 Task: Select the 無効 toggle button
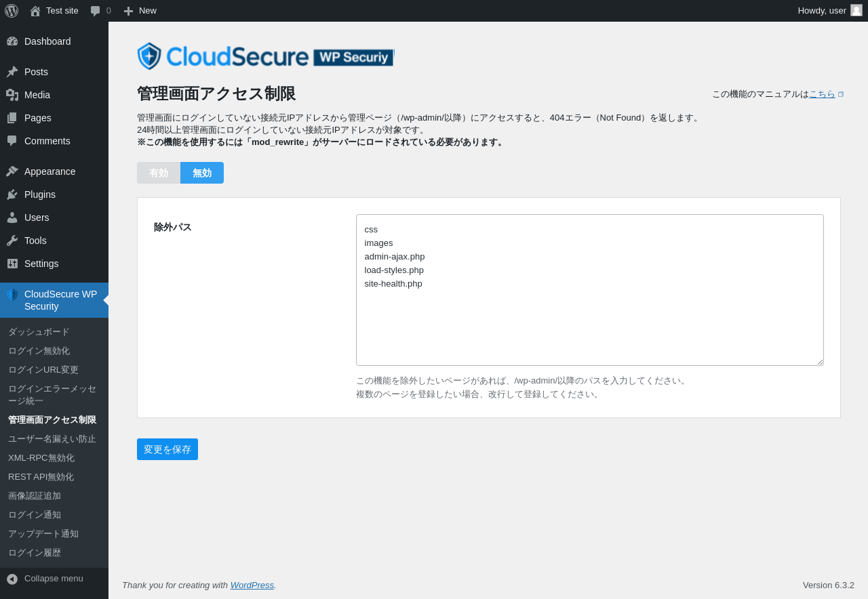pyautogui.click(x=202, y=173)
